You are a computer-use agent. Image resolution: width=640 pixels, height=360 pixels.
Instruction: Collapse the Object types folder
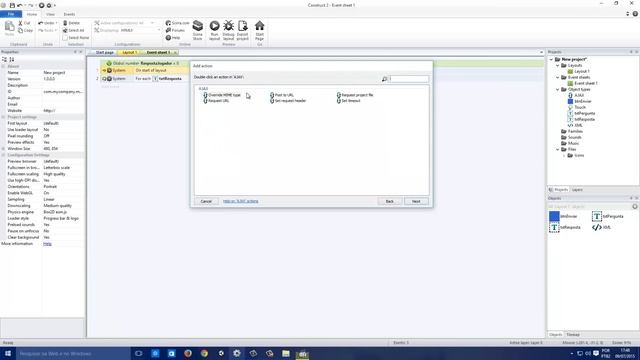point(558,89)
